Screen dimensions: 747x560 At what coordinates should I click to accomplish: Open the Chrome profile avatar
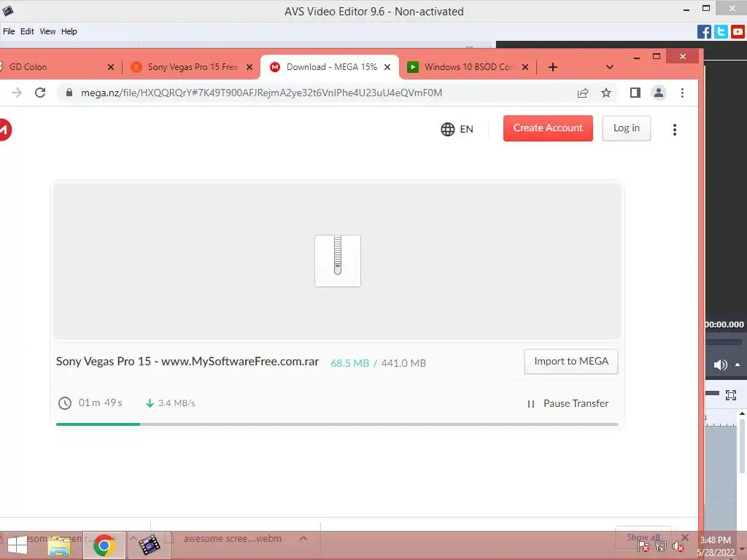click(x=659, y=93)
